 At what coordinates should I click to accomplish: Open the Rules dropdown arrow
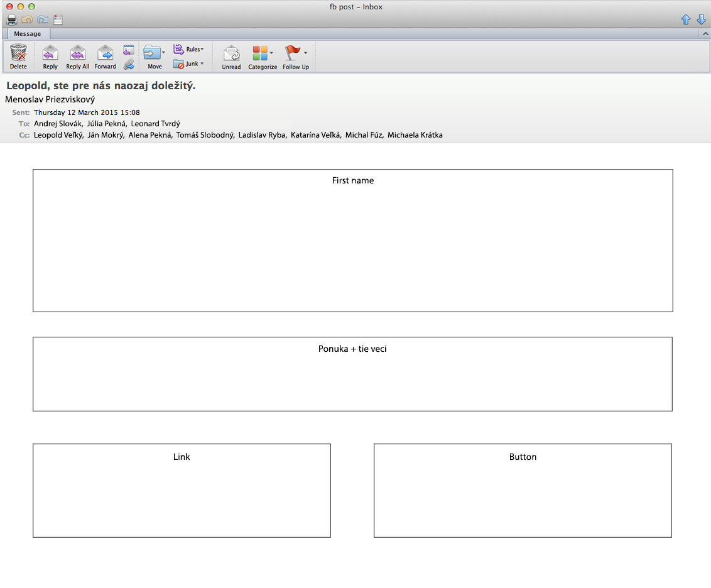coord(202,49)
